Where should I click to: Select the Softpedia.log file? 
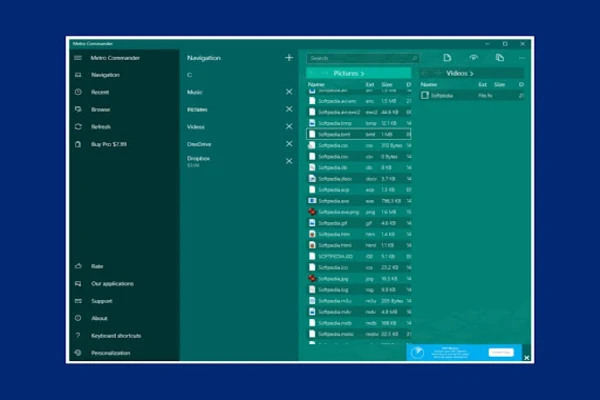point(359,290)
